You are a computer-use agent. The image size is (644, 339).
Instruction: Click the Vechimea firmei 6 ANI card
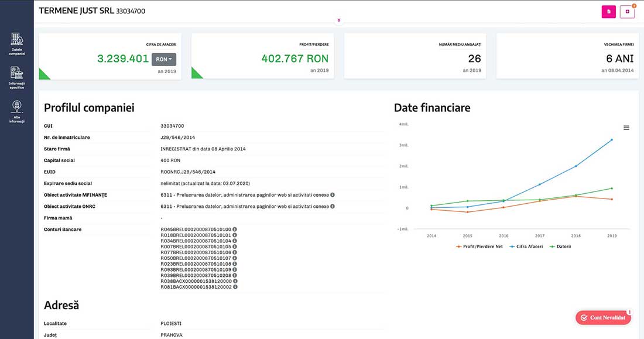pos(567,56)
